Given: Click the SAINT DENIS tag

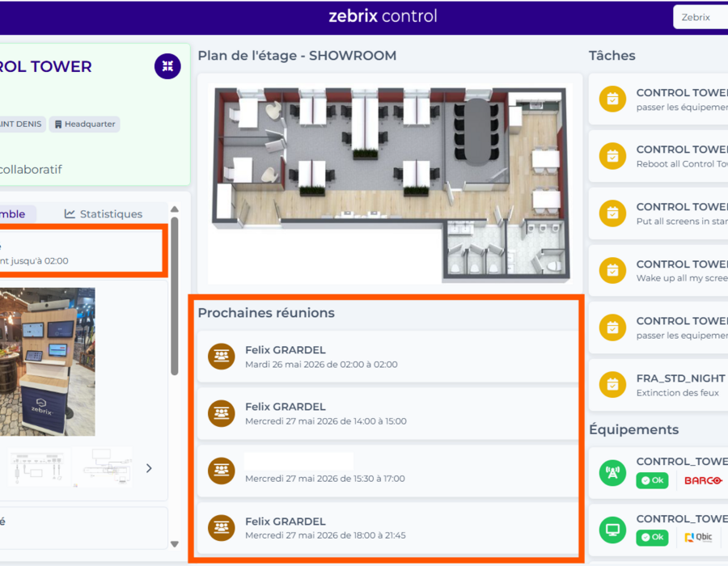Looking at the screenshot, I should [x=21, y=124].
